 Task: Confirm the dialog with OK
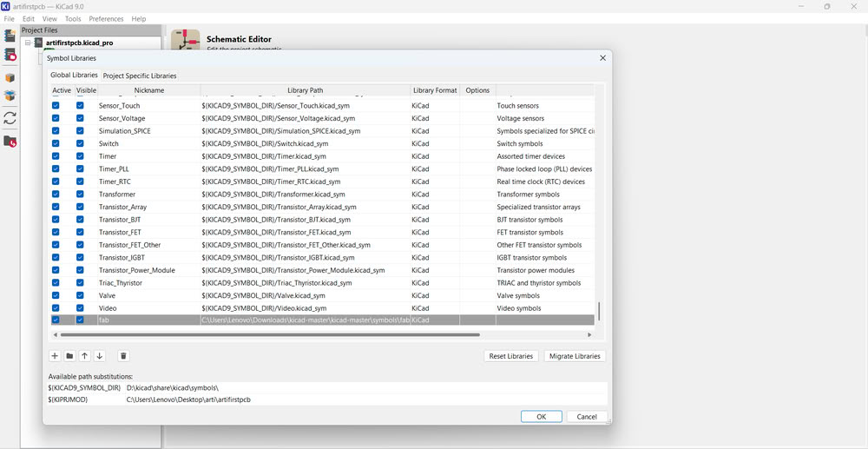542,416
